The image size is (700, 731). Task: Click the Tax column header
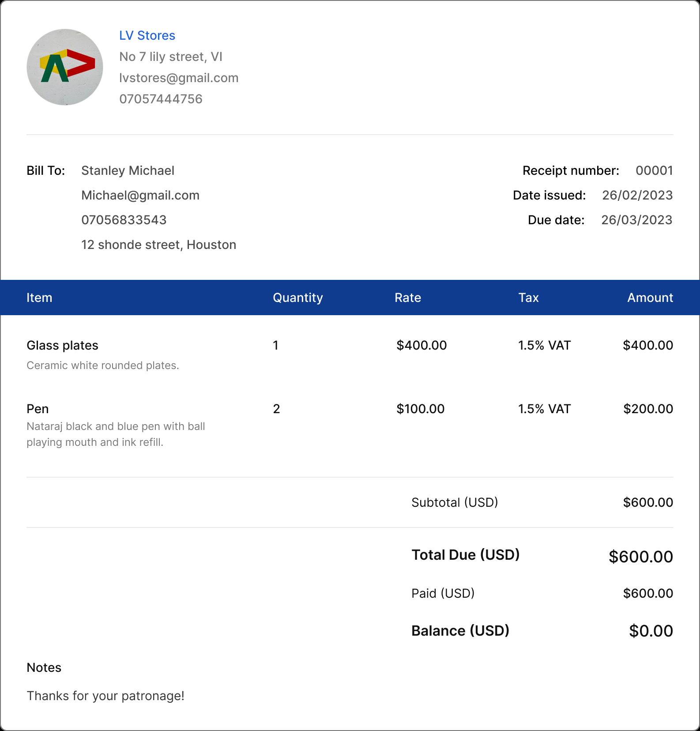[x=528, y=298]
